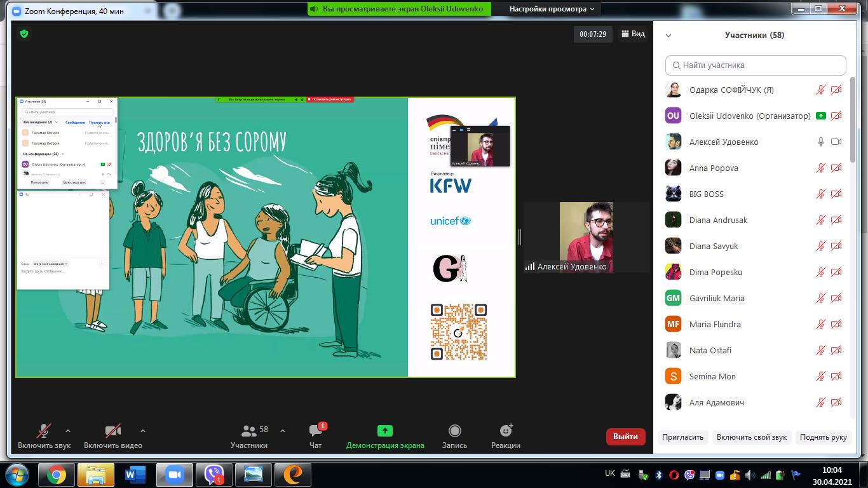Unmute microphone with Включить звук
The image size is (868, 488).
click(x=44, y=436)
